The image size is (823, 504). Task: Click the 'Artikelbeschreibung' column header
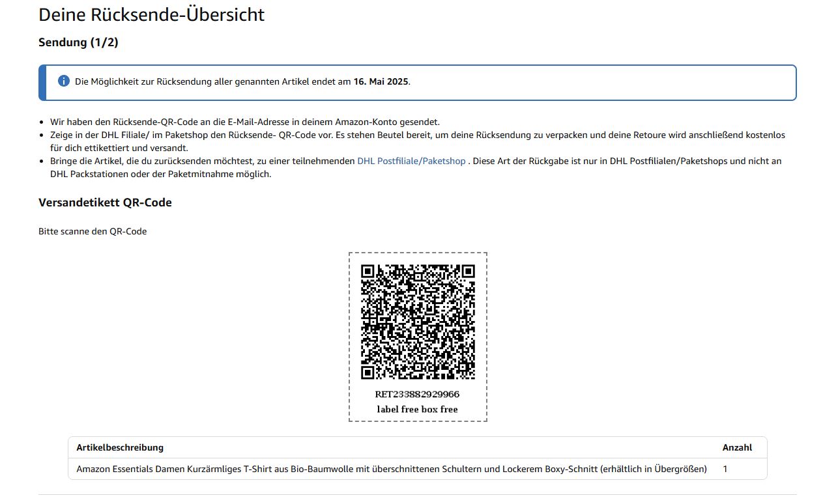click(120, 447)
